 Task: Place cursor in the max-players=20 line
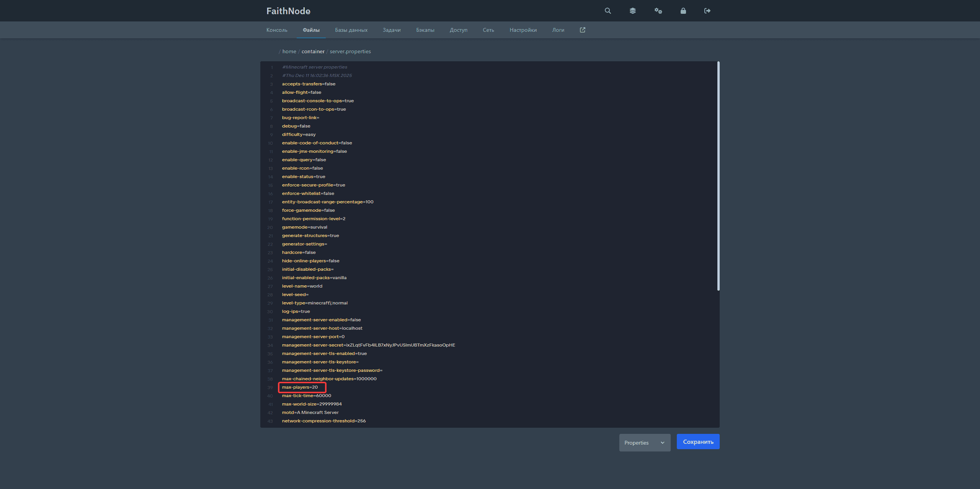[300, 387]
